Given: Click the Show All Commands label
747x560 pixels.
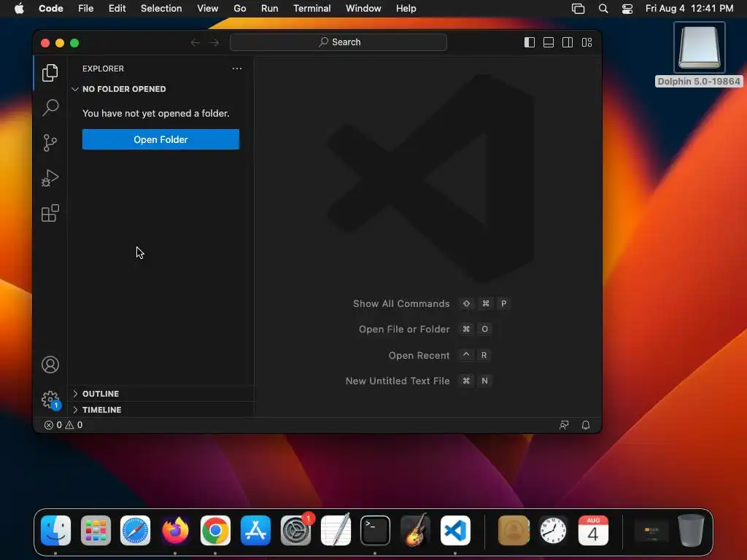Looking at the screenshot, I should 401,304.
